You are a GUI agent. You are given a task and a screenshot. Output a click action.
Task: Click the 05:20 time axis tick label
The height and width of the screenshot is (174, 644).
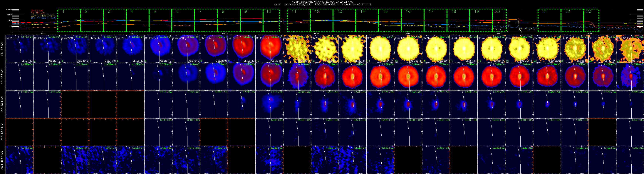(43, 34)
